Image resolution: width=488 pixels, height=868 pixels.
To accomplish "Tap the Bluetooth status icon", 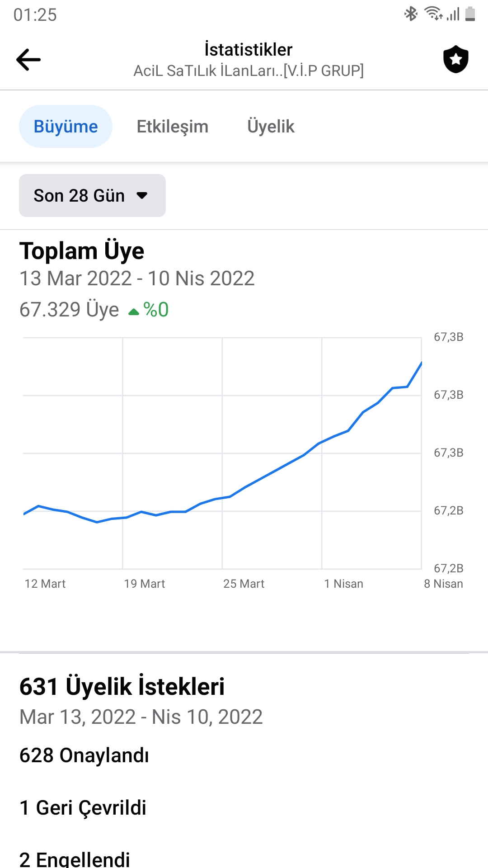I will click(x=411, y=14).
